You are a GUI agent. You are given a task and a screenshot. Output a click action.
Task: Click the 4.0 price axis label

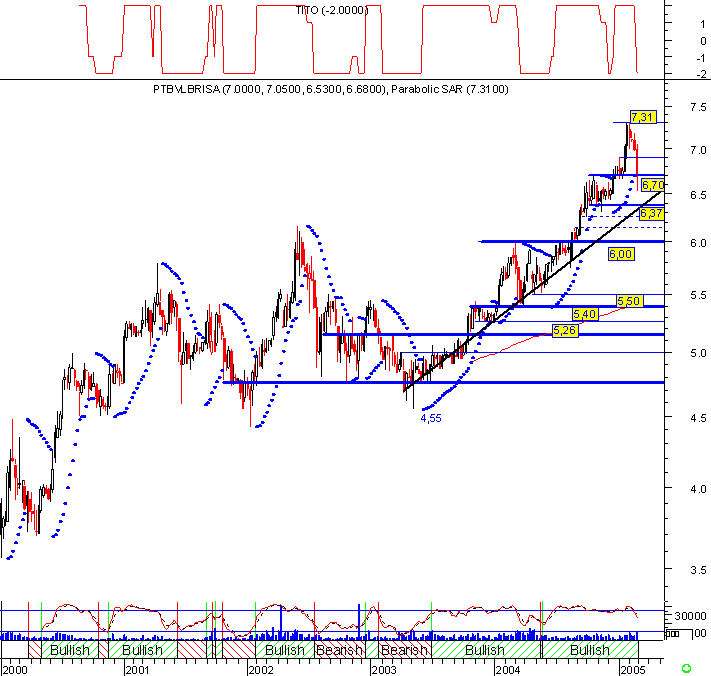pyautogui.click(x=698, y=489)
